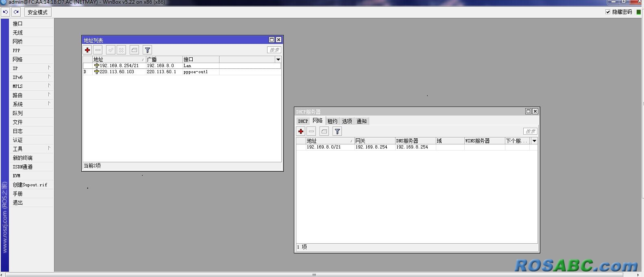Switch to 网络 tab in DHCP服务器
The height and width of the screenshot is (277, 644).
coord(318,121)
